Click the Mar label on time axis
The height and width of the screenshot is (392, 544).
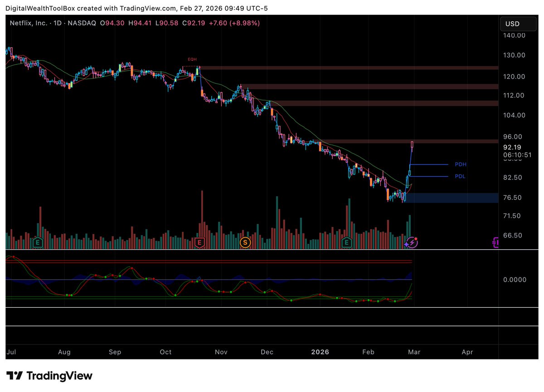point(415,352)
